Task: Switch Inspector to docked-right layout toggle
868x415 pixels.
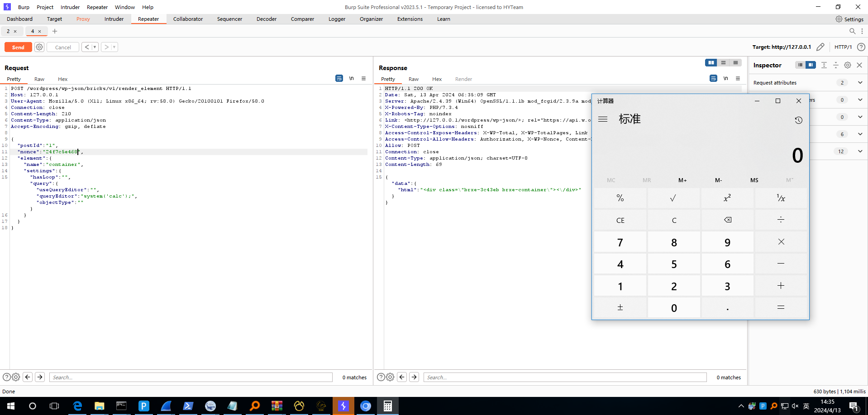Action: coord(811,65)
